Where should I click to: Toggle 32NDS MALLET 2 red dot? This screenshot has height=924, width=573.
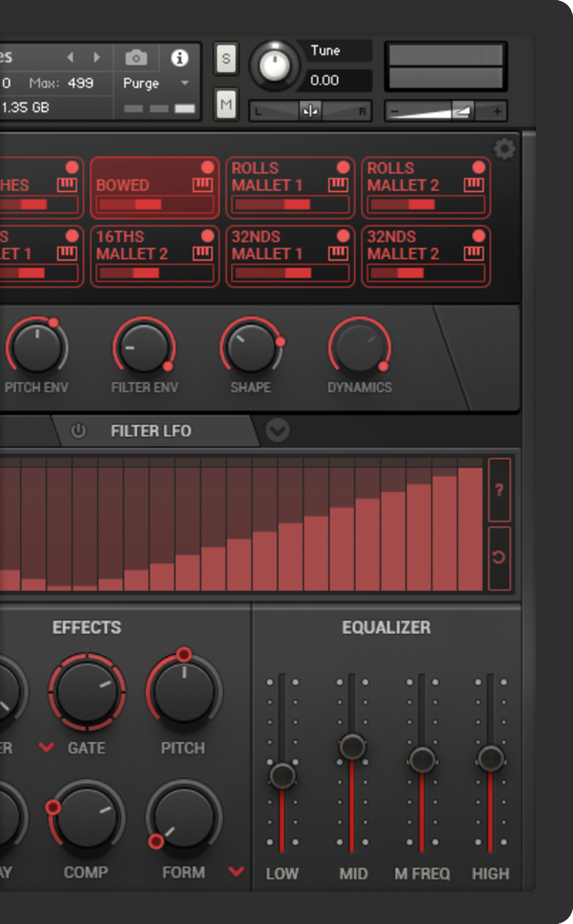(479, 236)
